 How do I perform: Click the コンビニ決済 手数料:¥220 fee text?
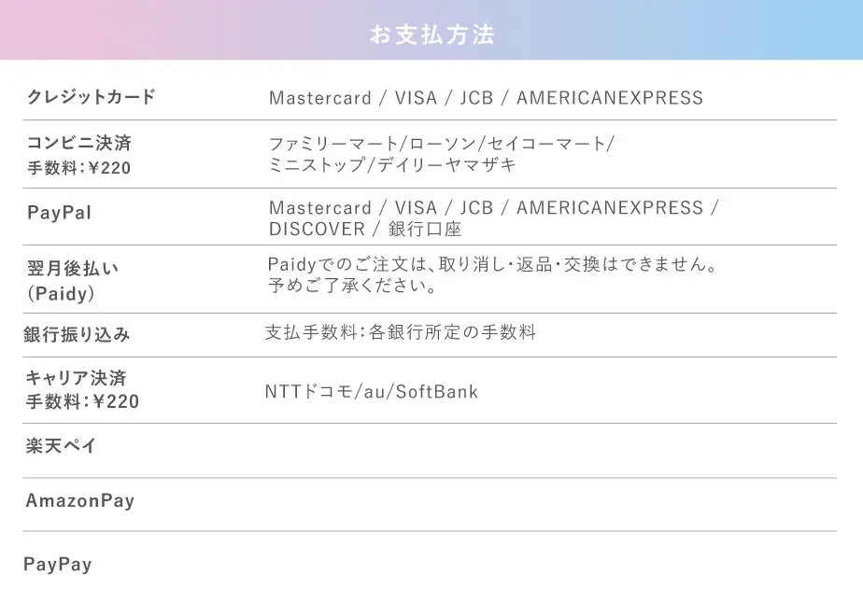tap(79, 168)
